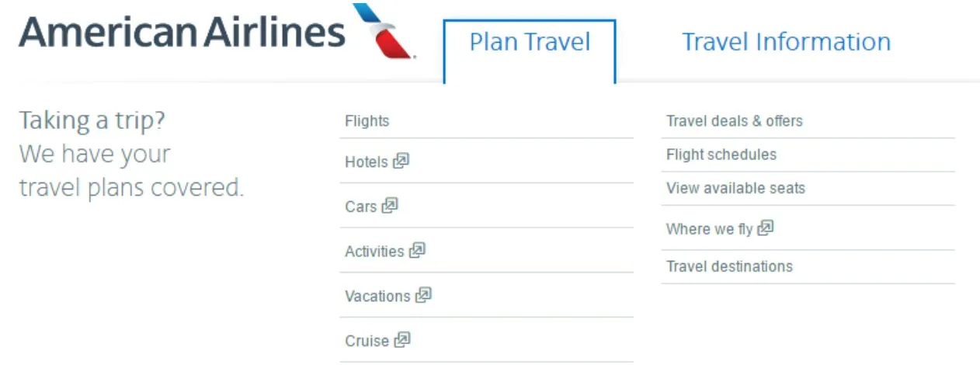
Task: Open the Cruise link
Action: pos(367,341)
